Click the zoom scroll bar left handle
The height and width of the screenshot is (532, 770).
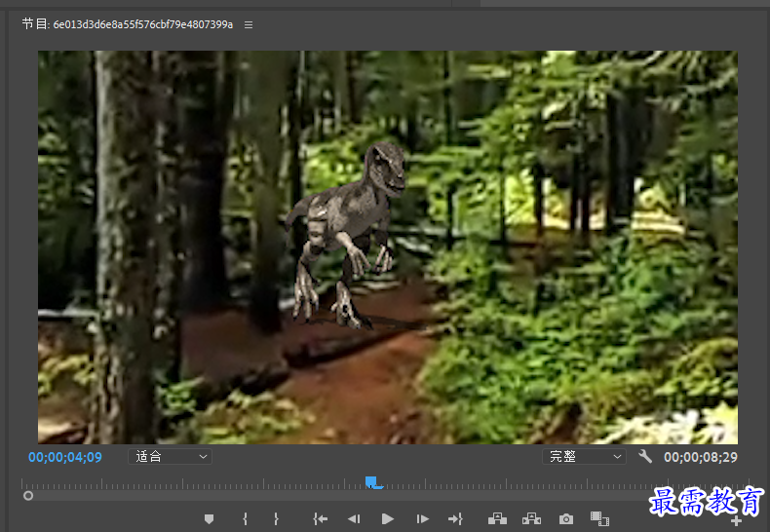(x=28, y=496)
